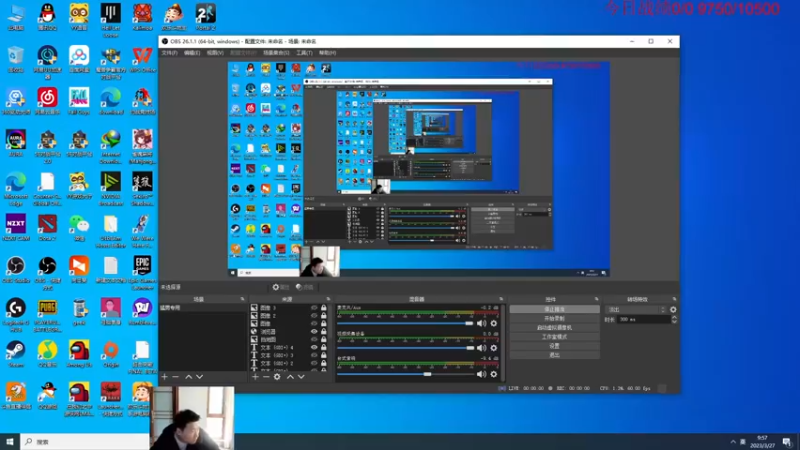The width and height of the screenshot is (800, 450).
Task: Remove the selected scene with minus icon
Action: 176,377
